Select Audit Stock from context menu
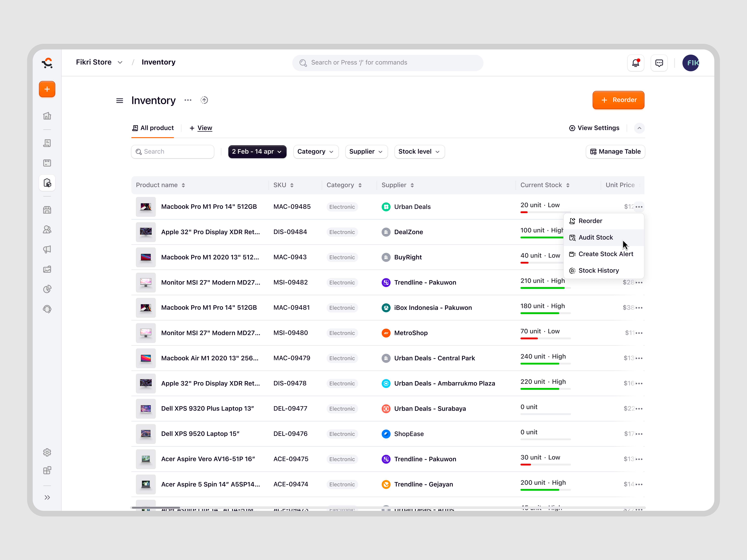747x560 pixels. (595, 237)
